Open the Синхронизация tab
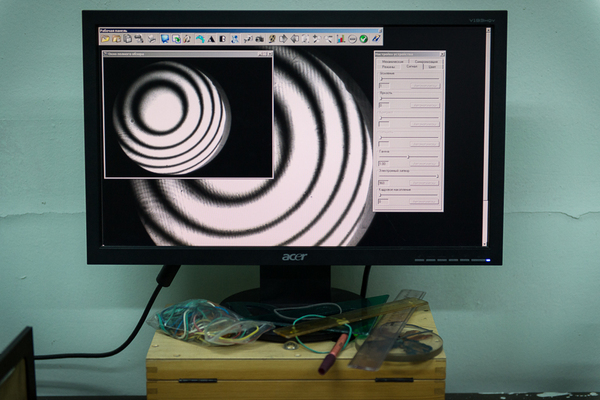Image resolution: width=600 pixels, height=400 pixels. point(426,61)
